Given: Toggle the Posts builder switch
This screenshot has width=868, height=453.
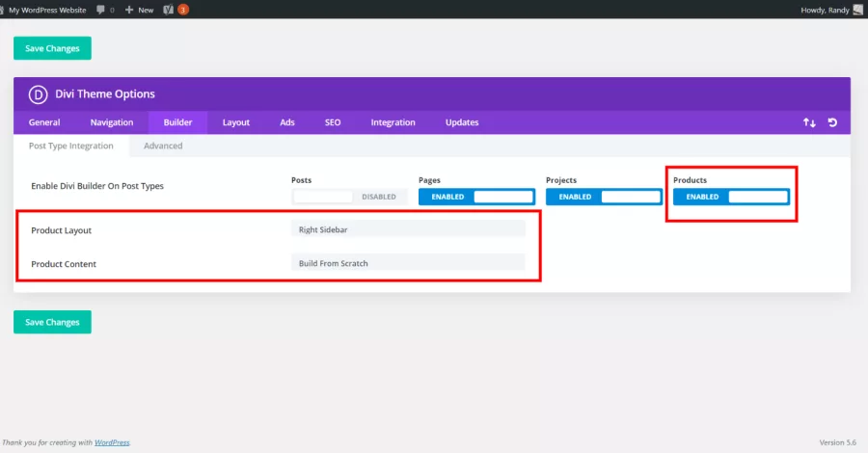Looking at the screenshot, I should click(x=349, y=197).
